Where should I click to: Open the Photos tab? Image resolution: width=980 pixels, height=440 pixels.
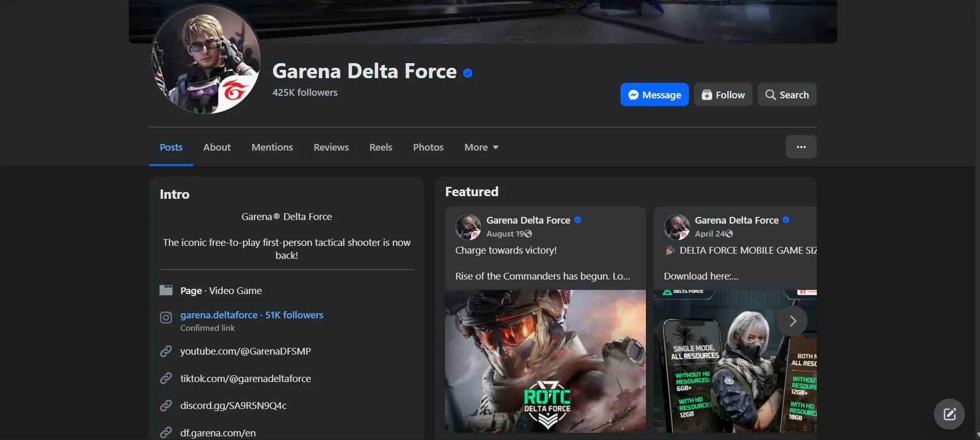pyautogui.click(x=428, y=148)
